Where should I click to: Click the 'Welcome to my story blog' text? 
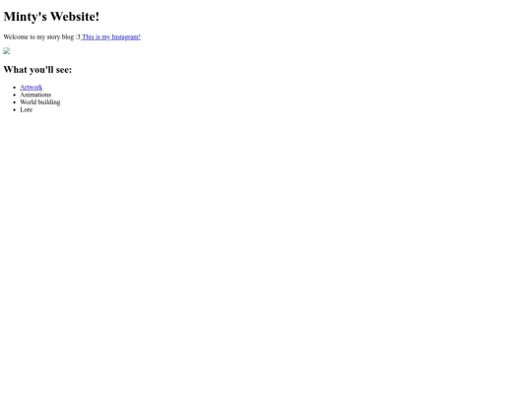38,37
